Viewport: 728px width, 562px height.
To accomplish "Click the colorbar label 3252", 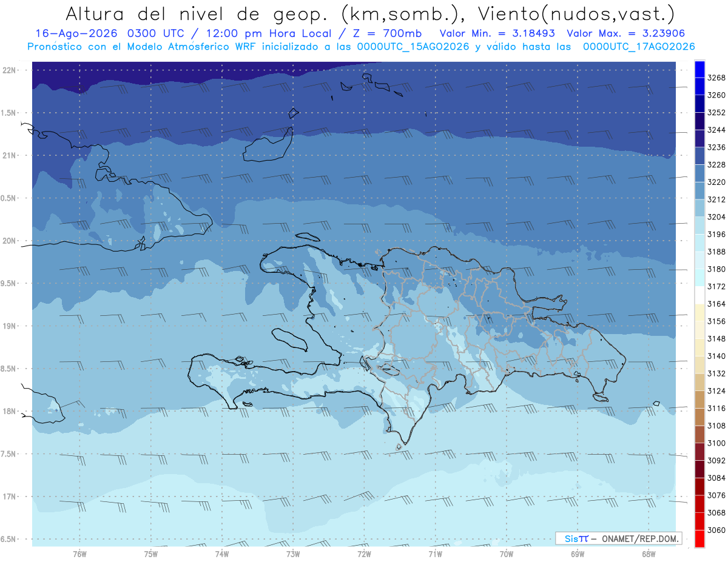I will click(716, 113).
